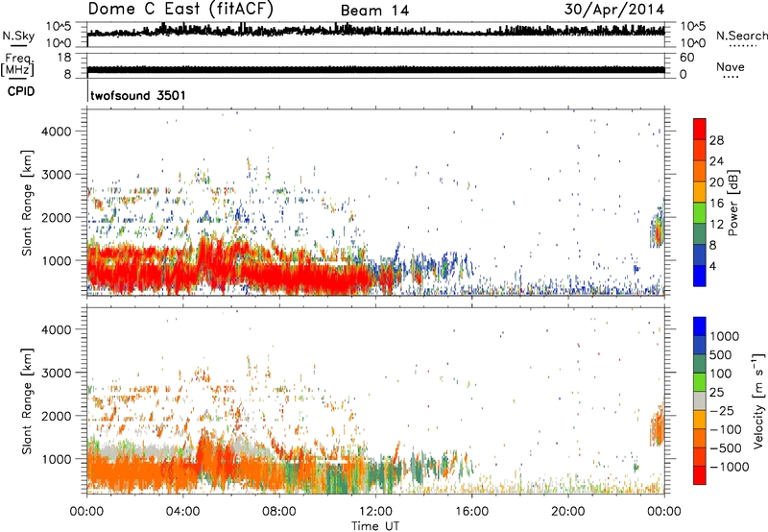Click the frequency band trace in the Freq. panel

pos(376,69)
